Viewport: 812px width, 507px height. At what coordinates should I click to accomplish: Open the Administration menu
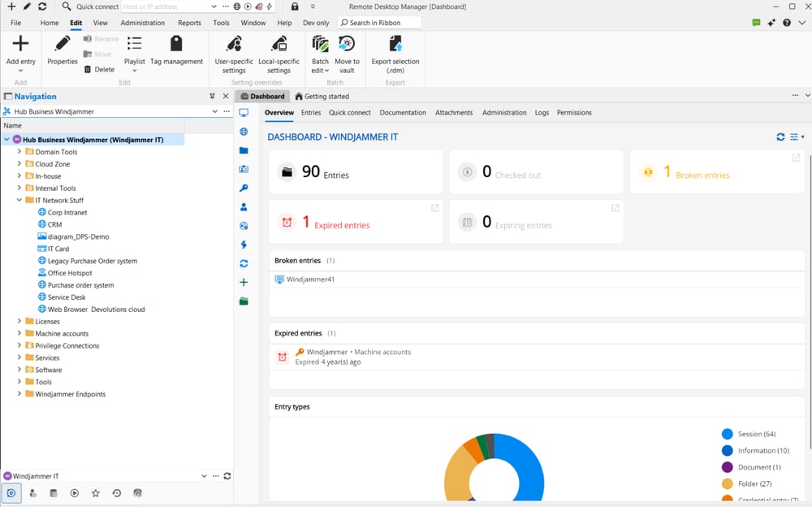[x=142, y=23]
